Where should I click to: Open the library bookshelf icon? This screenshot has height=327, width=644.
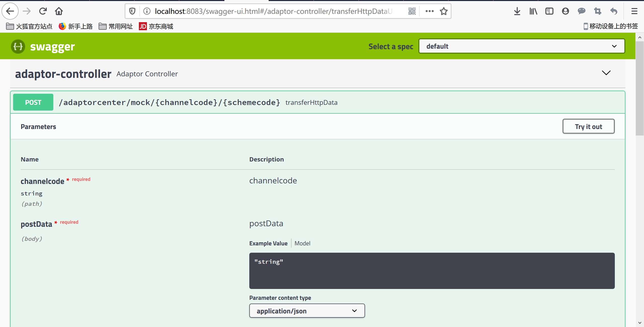click(x=533, y=11)
